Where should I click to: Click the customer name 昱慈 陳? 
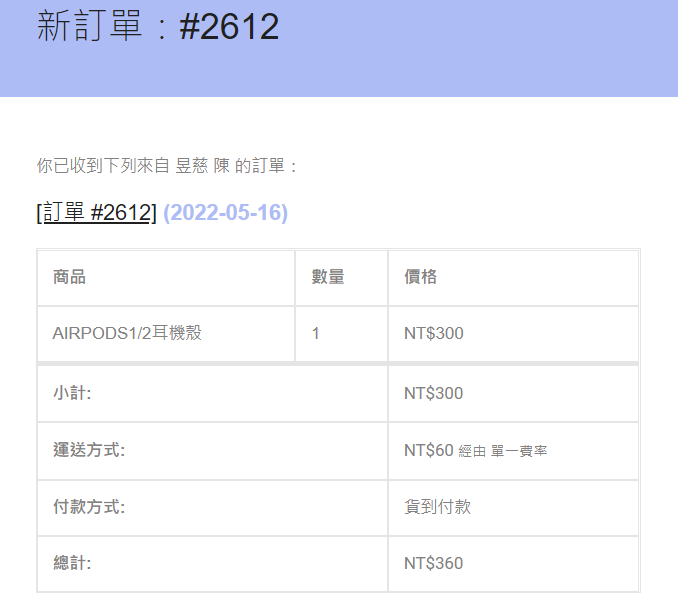coord(203,166)
